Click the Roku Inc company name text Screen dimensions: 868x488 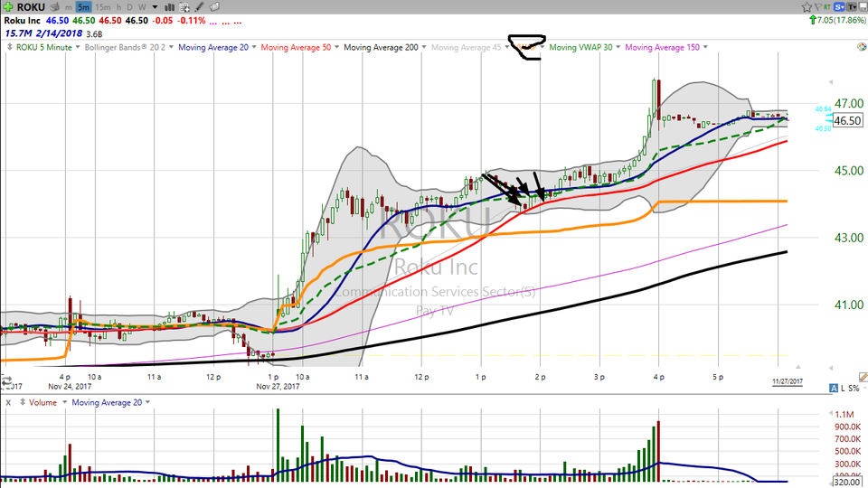[x=22, y=21]
